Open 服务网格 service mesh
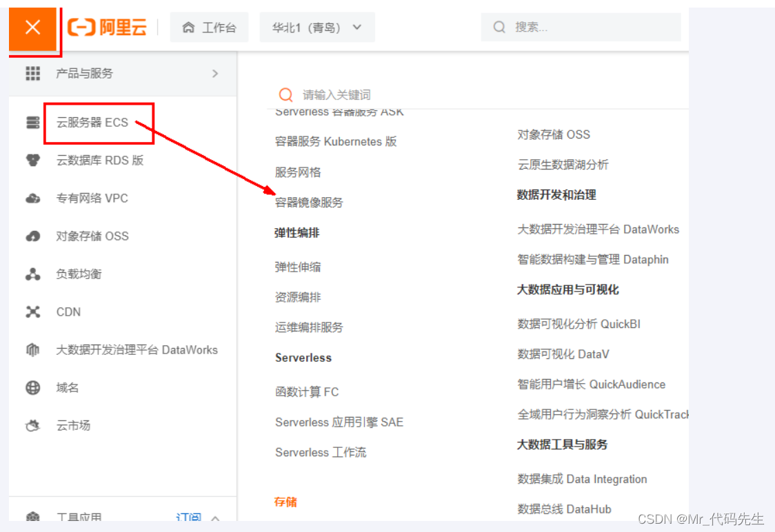This screenshot has width=775, height=532. (298, 172)
